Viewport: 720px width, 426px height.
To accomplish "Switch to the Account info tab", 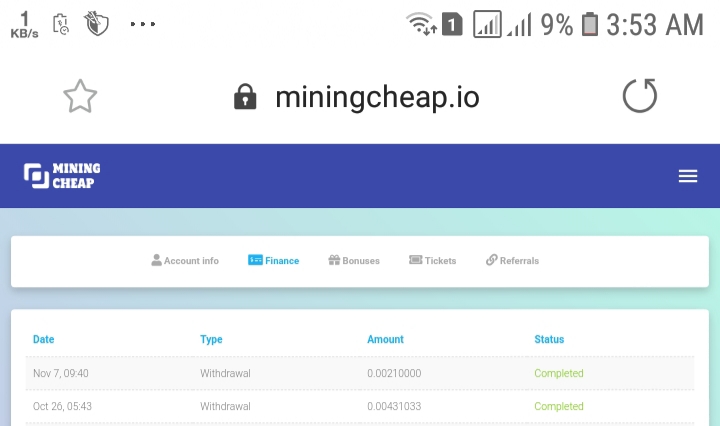I will [185, 260].
